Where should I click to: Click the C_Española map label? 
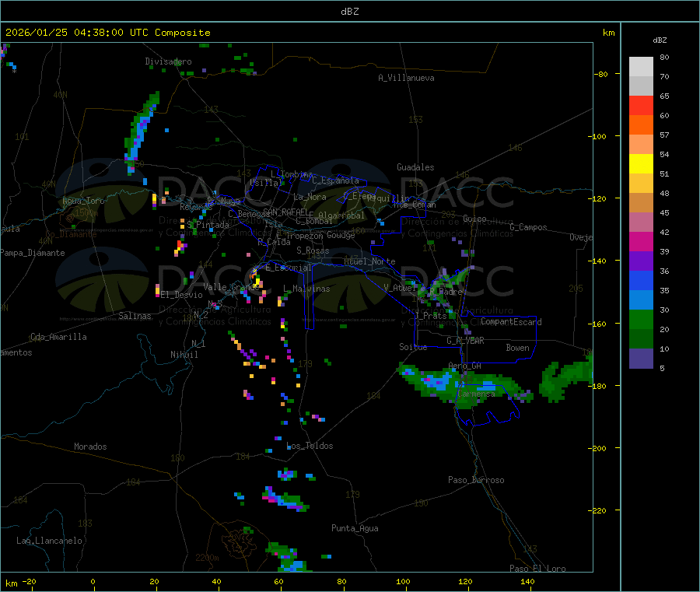(x=335, y=180)
